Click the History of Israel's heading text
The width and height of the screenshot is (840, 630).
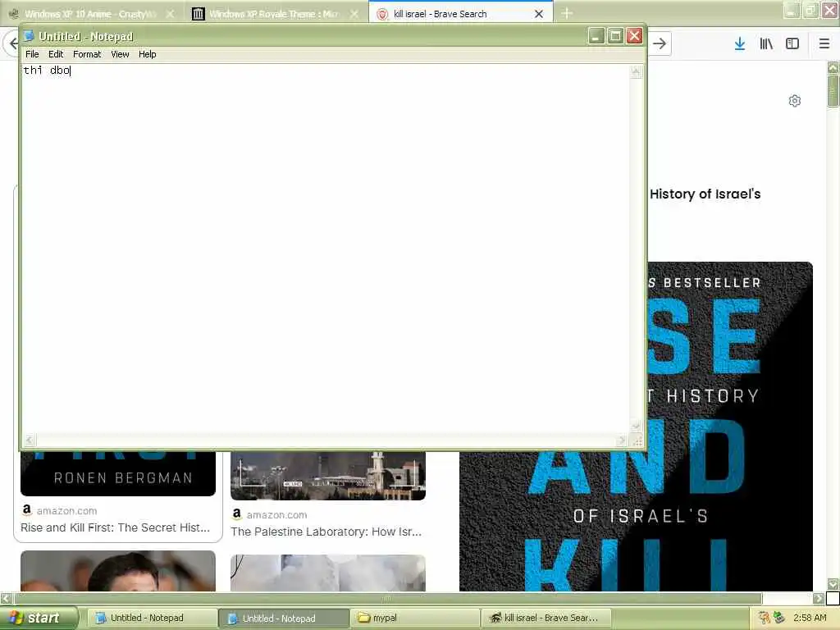pos(705,194)
